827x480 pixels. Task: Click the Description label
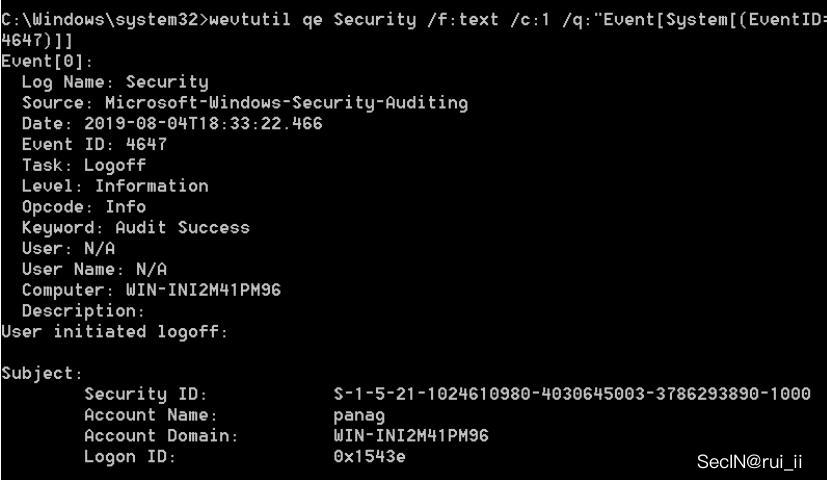tap(83, 311)
